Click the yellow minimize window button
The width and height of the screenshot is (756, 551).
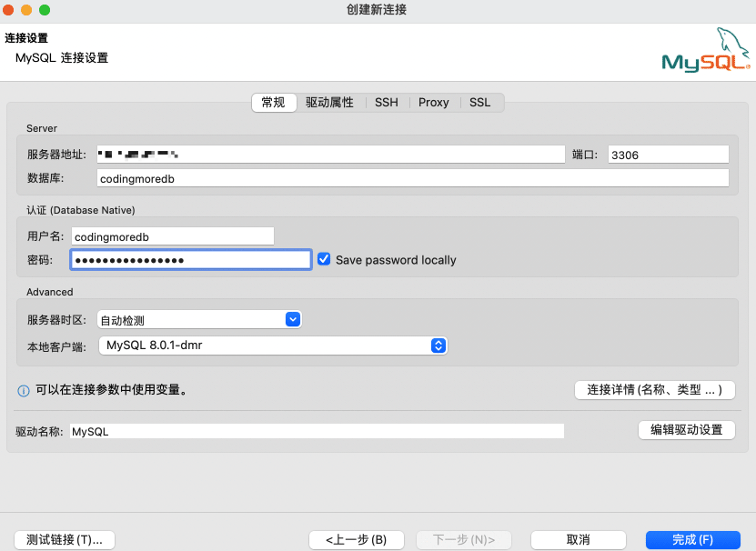pyautogui.click(x=26, y=10)
